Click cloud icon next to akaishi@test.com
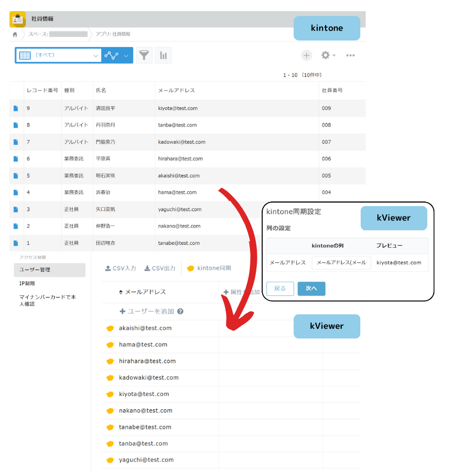The width and height of the screenshot is (453, 476). point(110,328)
